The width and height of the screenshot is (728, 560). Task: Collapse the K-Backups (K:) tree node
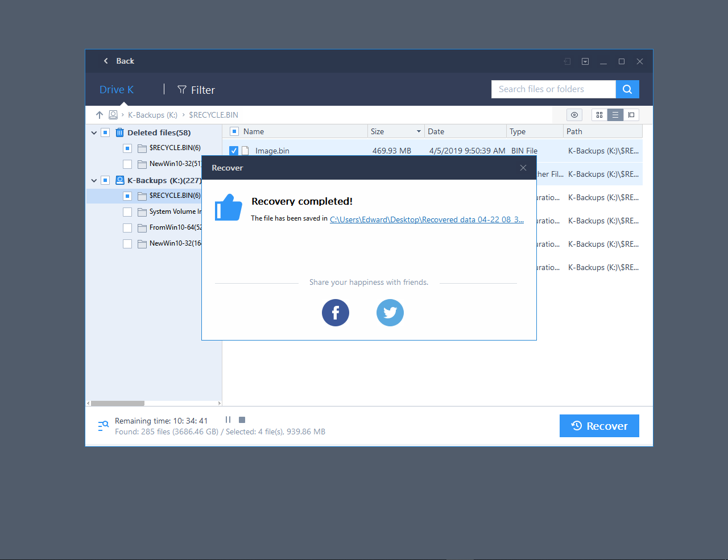point(94,180)
